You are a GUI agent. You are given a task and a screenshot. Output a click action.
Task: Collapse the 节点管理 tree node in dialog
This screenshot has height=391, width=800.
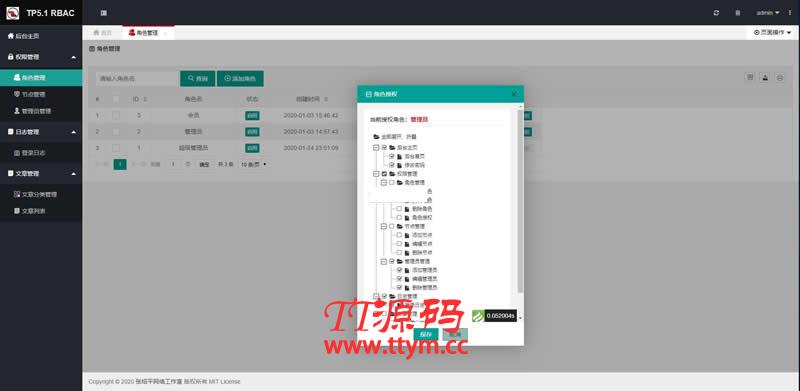(x=384, y=226)
